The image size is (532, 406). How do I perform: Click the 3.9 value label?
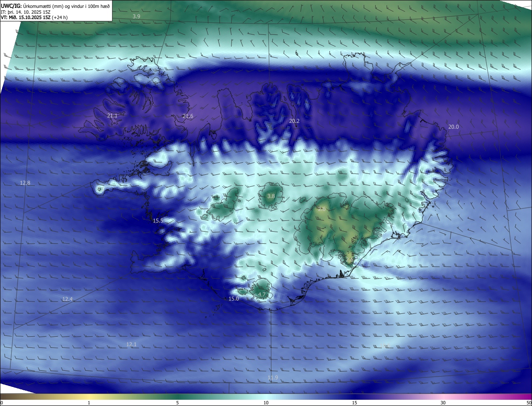pos(136,16)
